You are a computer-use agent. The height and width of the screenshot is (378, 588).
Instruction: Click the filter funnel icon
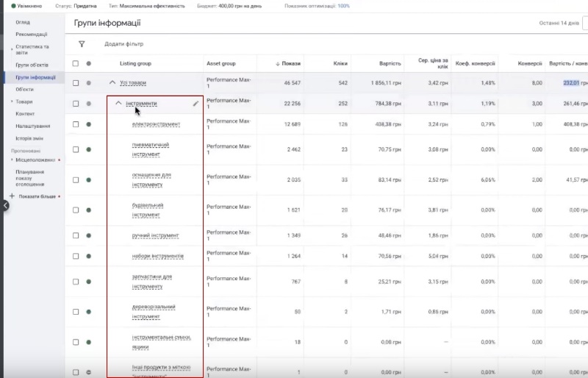pos(82,44)
